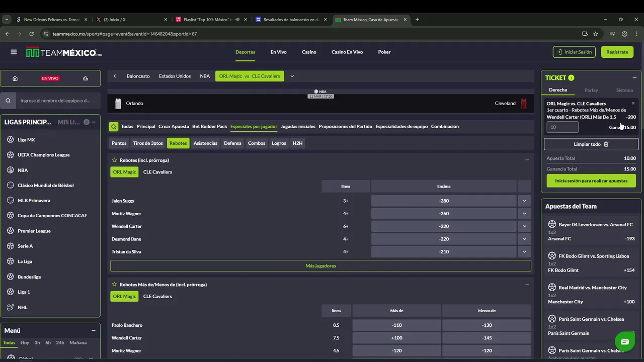Open the Casino top menu
The height and width of the screenshot is (362, 644).
[309, 52]
